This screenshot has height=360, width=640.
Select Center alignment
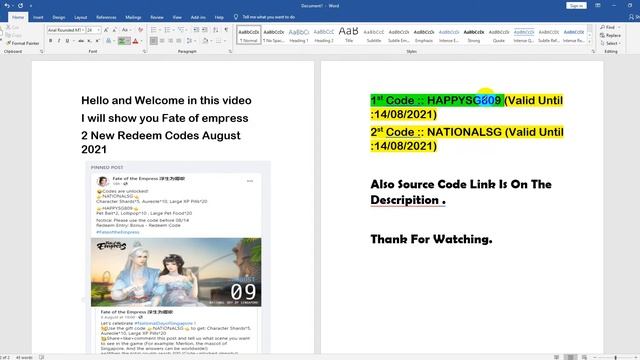click(x=162, y=41)
